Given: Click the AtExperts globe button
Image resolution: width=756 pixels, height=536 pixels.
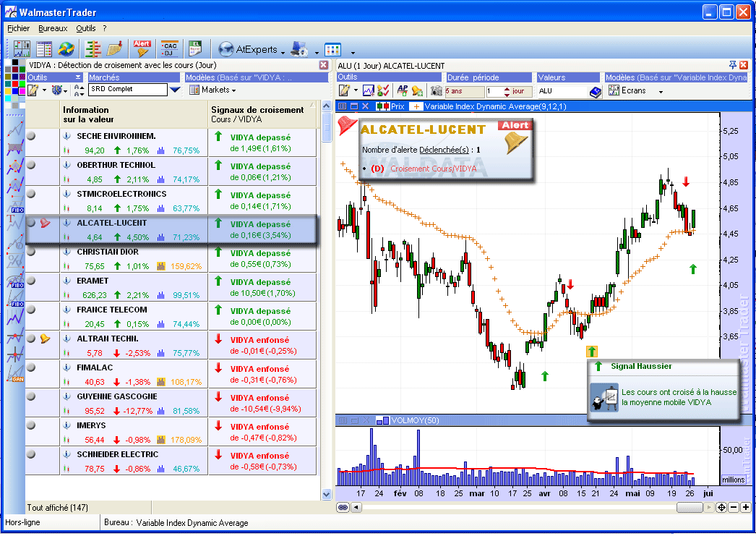Looking at the screenshot, I should pos(247,49).
